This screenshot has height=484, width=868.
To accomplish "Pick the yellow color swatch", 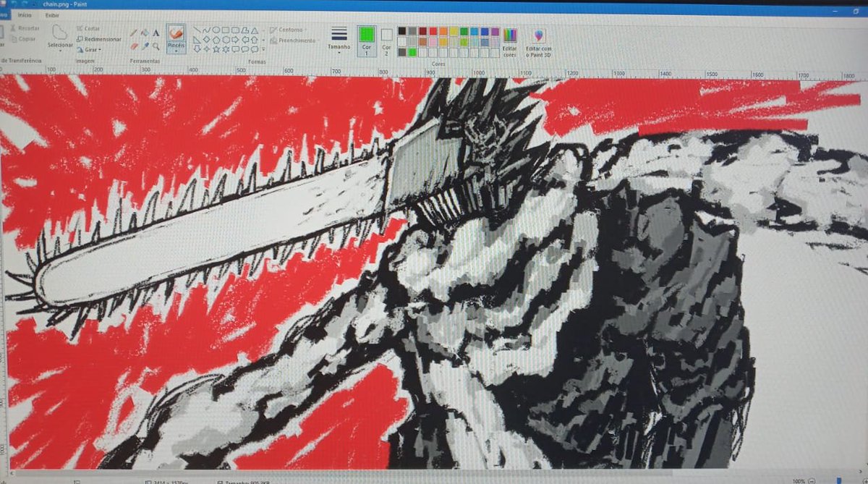I will [454, 31].
